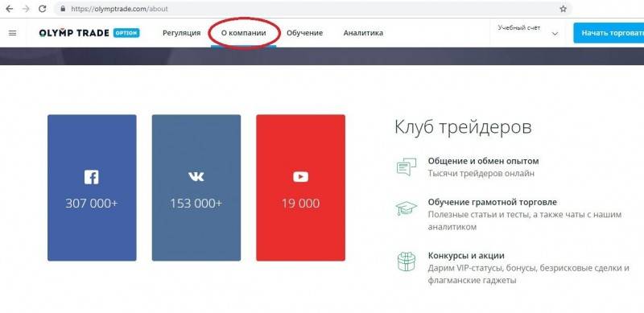Click the browser address bar URL
Viewport: 644px width, 313px height.
click(119, 9)
